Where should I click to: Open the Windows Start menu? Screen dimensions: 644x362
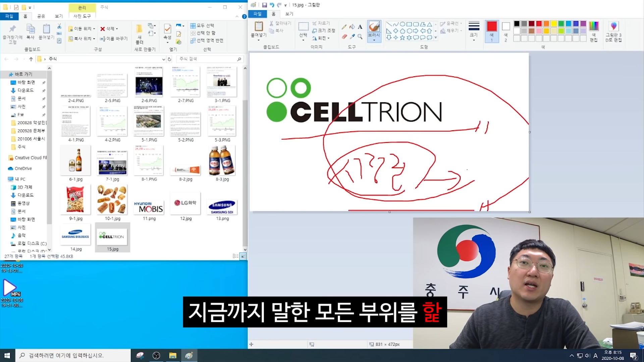pos(7,356)
